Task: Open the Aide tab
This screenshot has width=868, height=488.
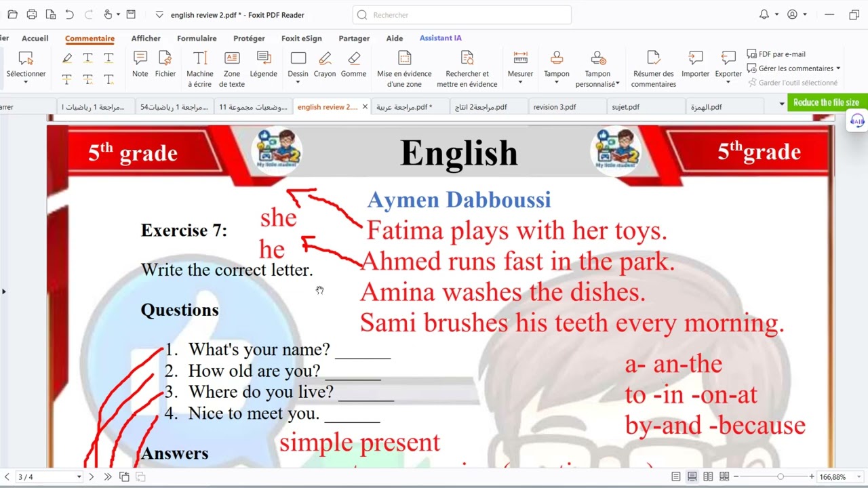Action: (395, 39)
